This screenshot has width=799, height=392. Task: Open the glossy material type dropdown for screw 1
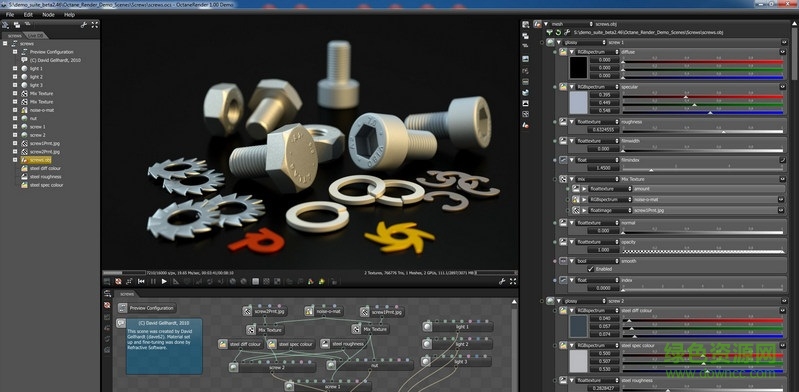[x=584, y=42]
